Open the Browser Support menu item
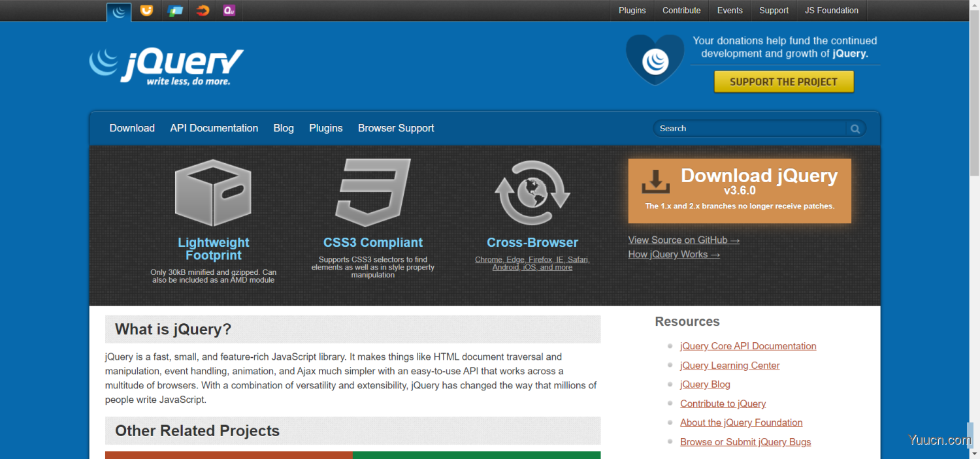 click(x=395, y=128)
